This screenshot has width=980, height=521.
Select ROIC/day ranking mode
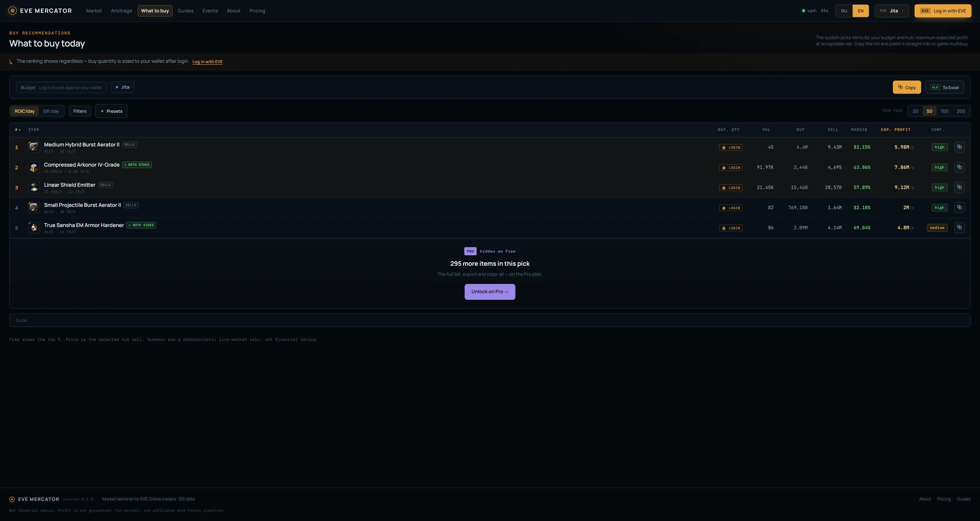(24, 111)
